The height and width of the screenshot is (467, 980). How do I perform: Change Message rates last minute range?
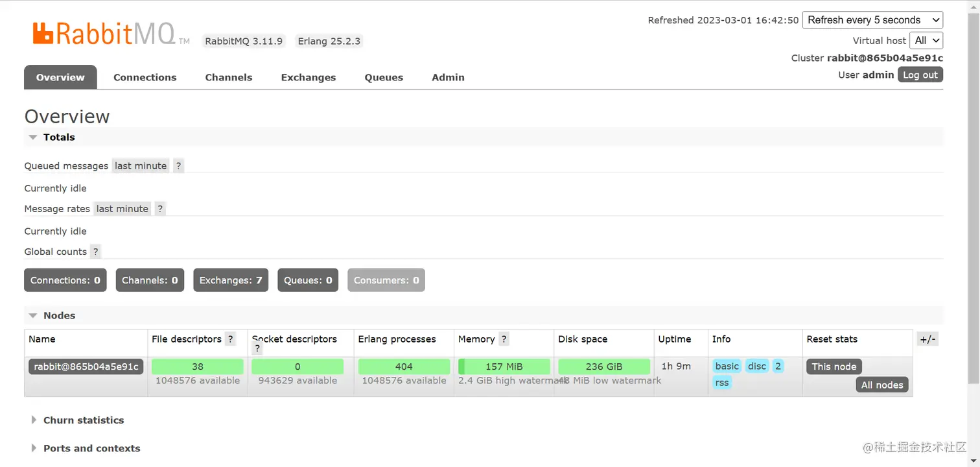click(122, 209)
